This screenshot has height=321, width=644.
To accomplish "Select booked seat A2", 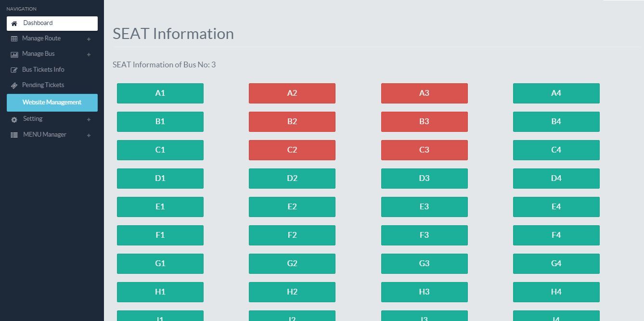I will (292, 93).
